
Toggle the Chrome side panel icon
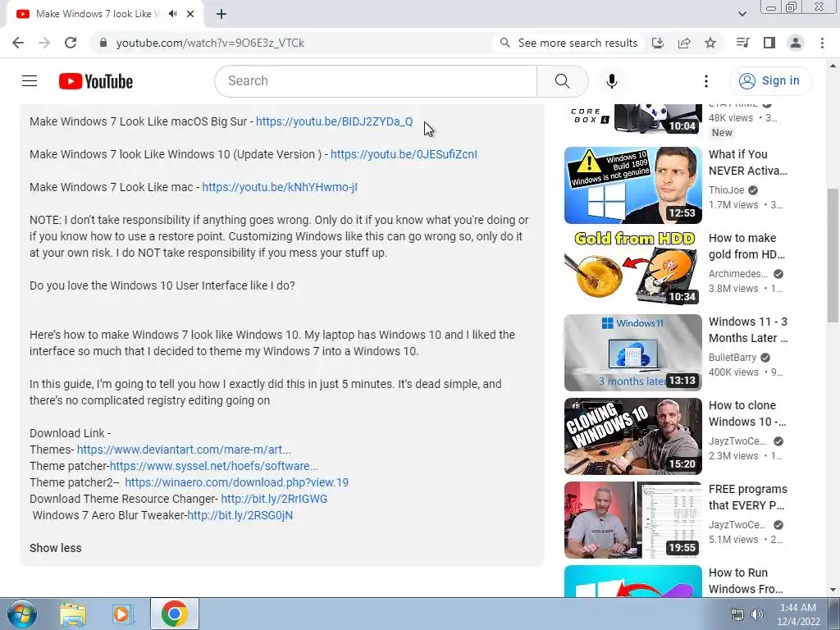(769, 43)
